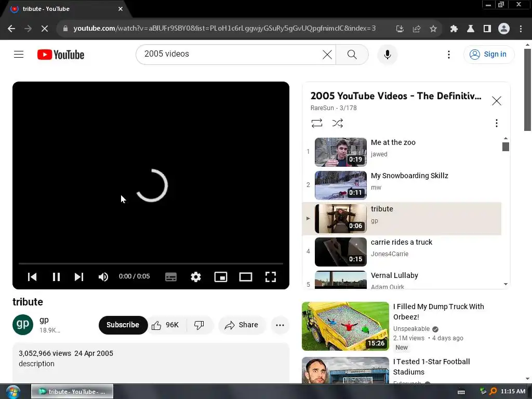The image size is (532, 399).
Task: Play 'Me at the zoo' from playlist
Action: 402,152
